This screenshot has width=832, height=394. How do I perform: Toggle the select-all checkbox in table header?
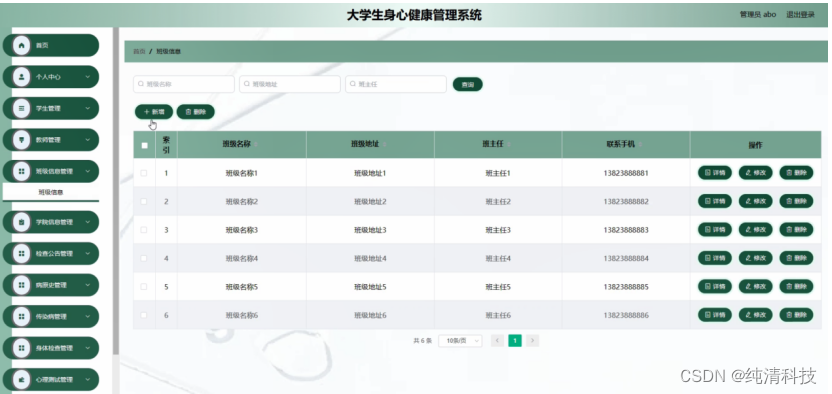click(x=144, y=145)
